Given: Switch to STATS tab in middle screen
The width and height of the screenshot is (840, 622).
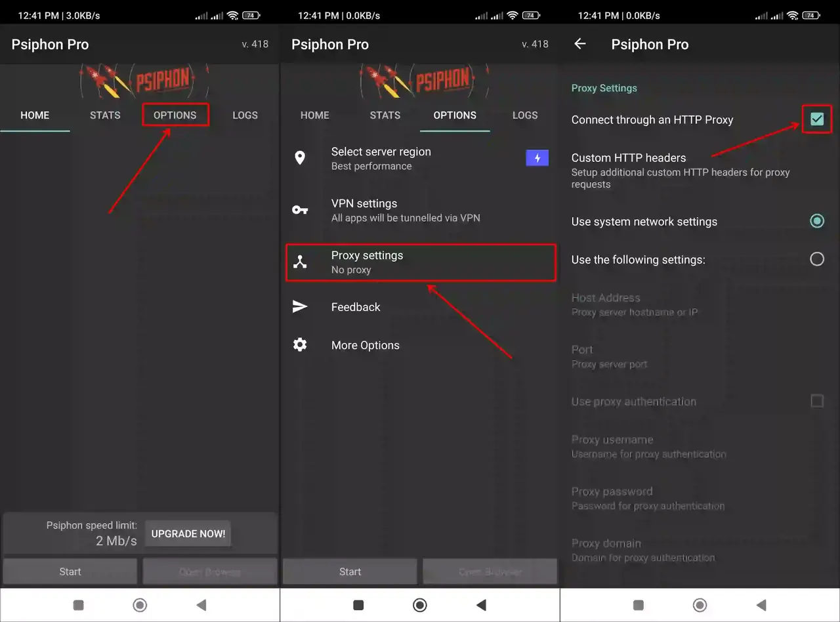Looking at the screenshot, I should [x=385, y=115].
